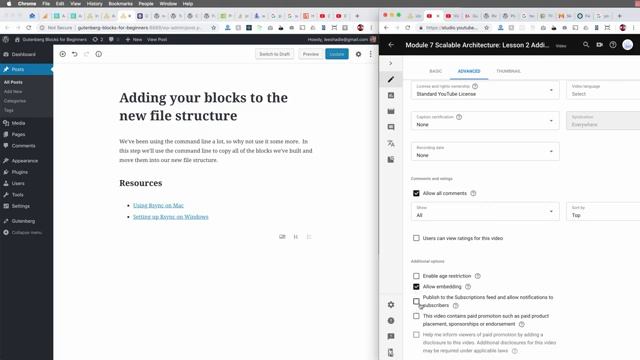Go back with YouTube Studio arrow
The image size is (640, 360).
click(391, 45)
